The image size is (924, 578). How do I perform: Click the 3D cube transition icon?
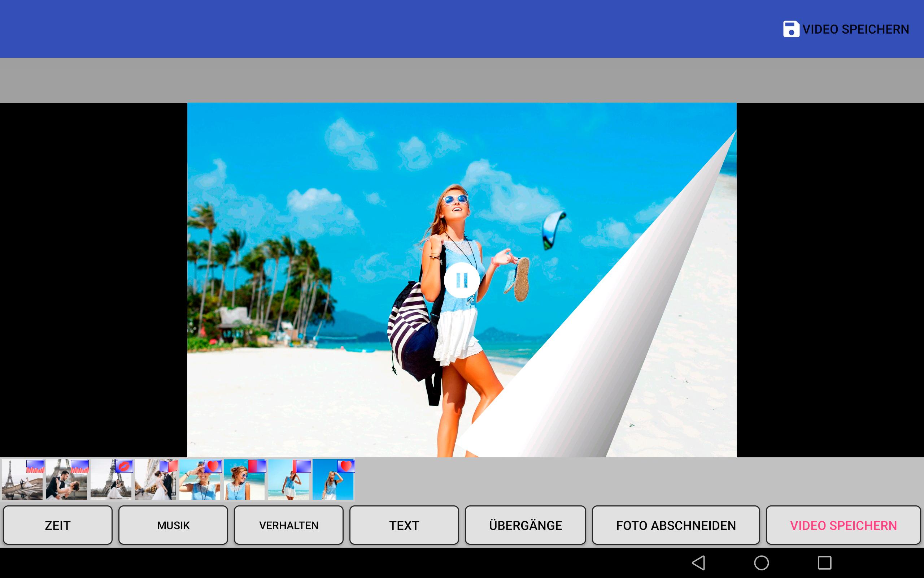pos(169,466)
